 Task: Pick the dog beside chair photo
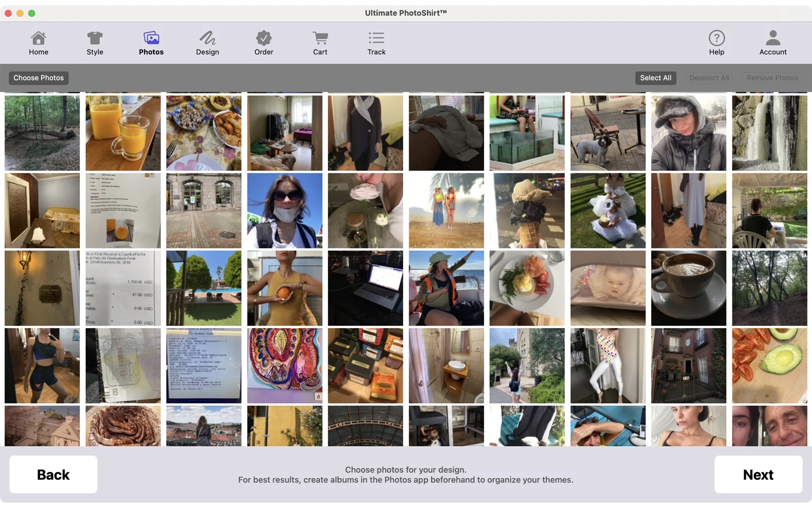point(608,133)
